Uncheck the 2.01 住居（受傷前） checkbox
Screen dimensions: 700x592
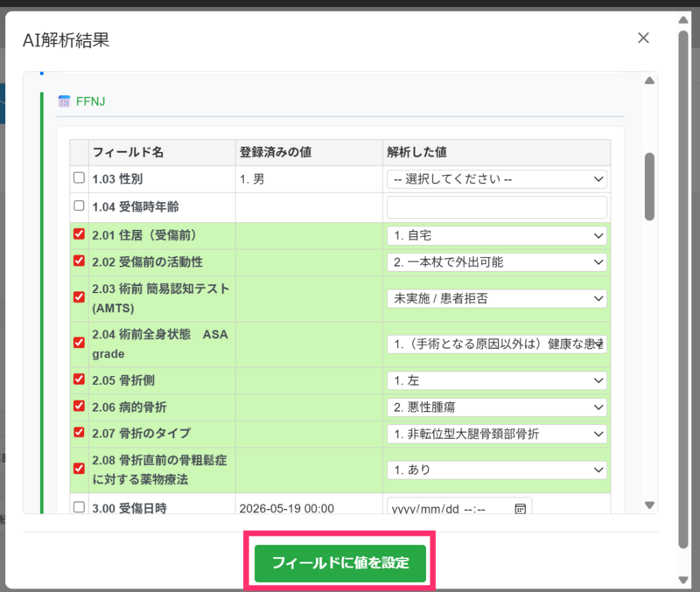click(x=79, y=234)
